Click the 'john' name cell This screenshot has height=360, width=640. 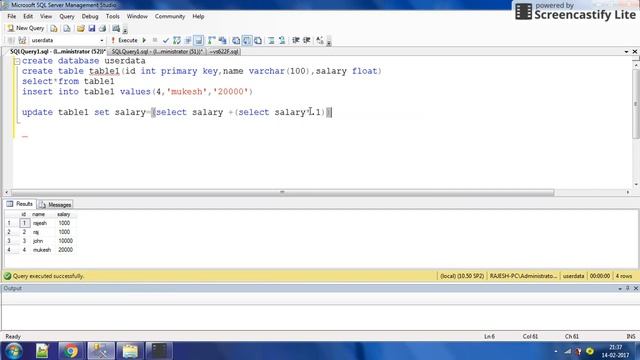click(x=38, y=241)
